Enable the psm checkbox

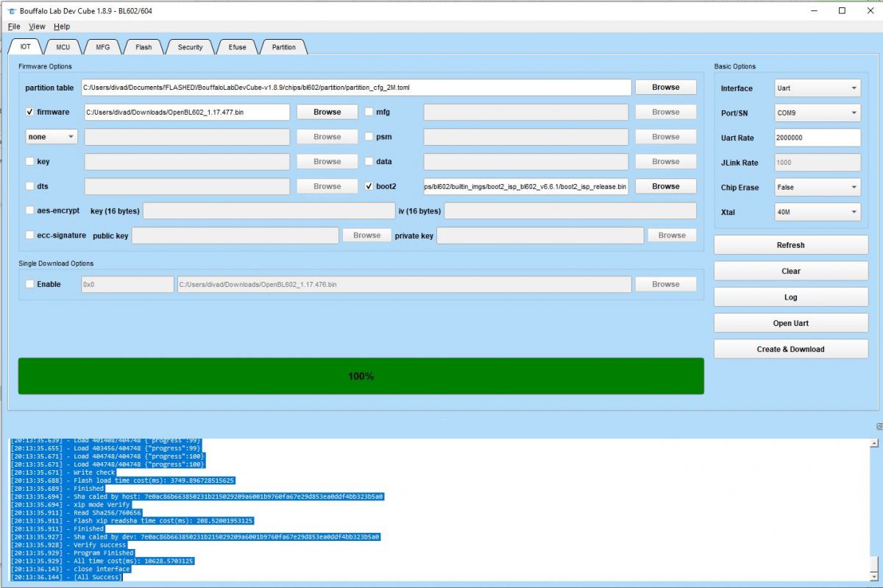point(369,137)
